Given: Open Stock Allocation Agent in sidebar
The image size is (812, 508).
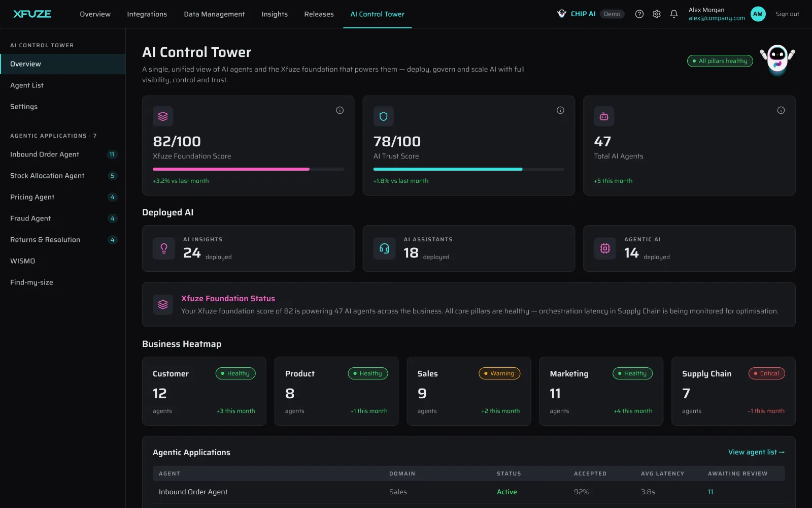Looking at the screenshot, I should [x=63, y=176].
